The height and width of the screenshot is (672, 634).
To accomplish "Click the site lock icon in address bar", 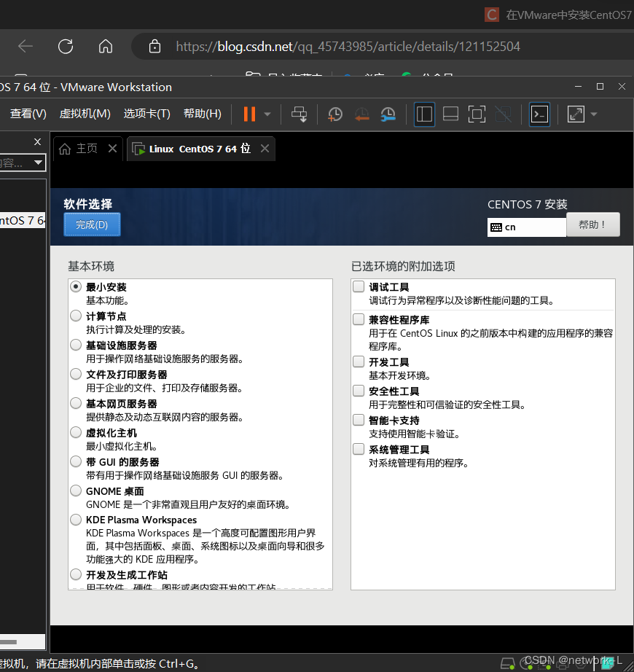I will pos(154,47).
